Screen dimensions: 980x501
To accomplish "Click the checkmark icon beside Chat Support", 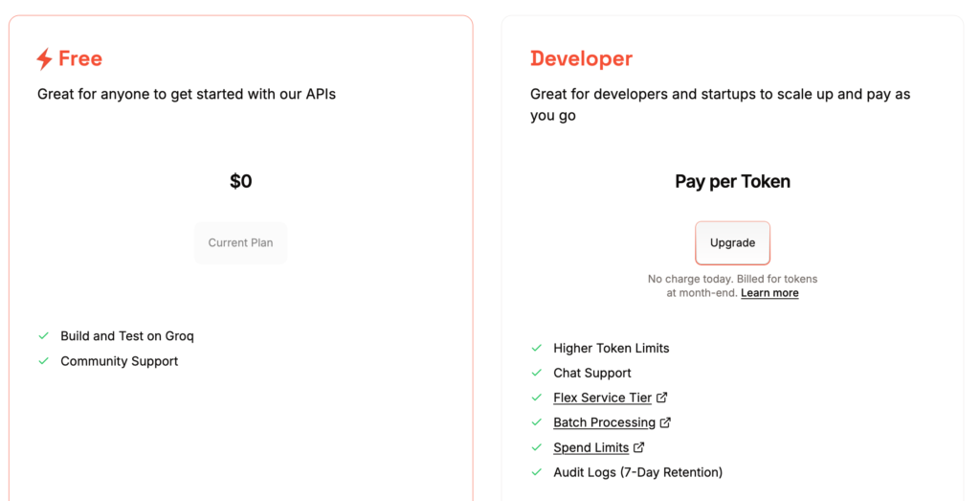I will coord(536,373).
